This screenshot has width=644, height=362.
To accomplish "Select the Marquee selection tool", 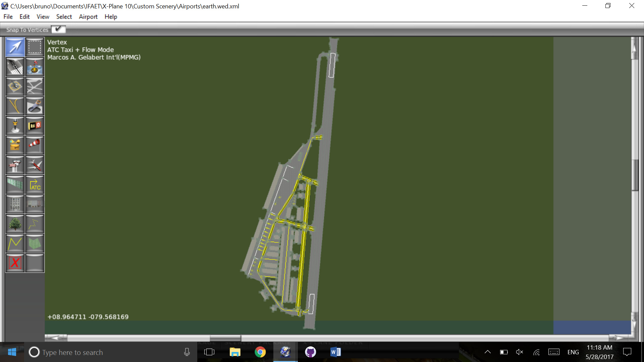I will point(35,47).
